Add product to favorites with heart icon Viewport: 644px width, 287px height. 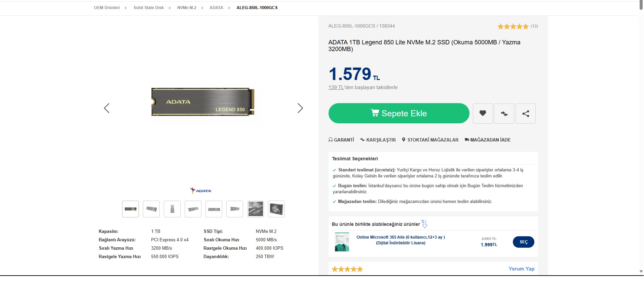point(483,114)
